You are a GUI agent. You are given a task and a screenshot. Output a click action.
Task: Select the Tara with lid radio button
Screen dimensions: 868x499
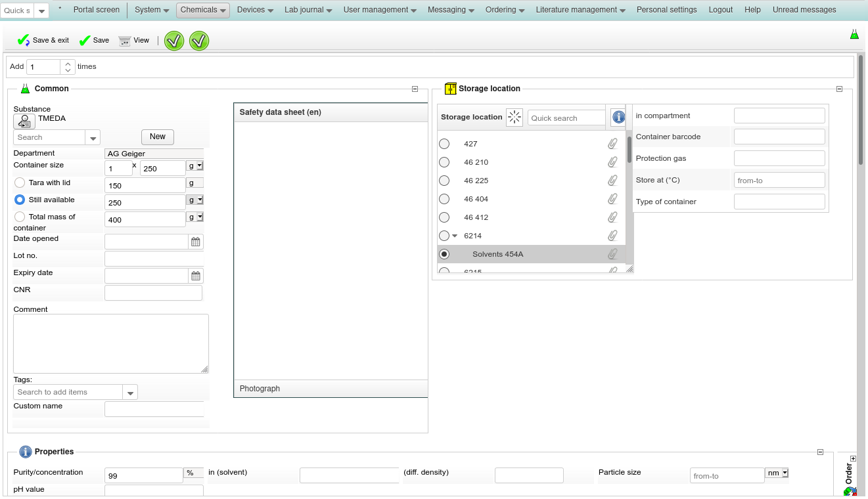click(x=20, y=183)
